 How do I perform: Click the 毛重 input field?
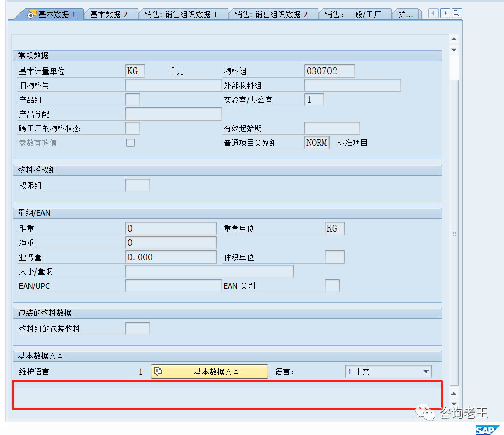pyautogui.click(x=171, y=228)
